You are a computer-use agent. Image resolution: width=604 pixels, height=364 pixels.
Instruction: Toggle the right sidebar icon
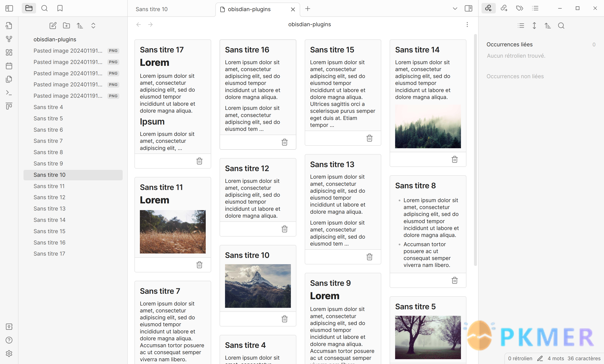pyautogui.click(x=469, y=9)
